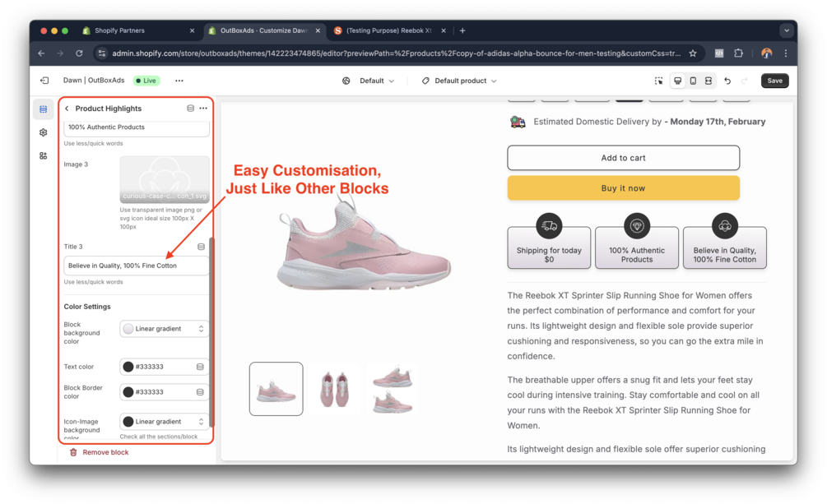Click the Add to cart button
This screenshot has height=504, width=827.
[624, 158]
